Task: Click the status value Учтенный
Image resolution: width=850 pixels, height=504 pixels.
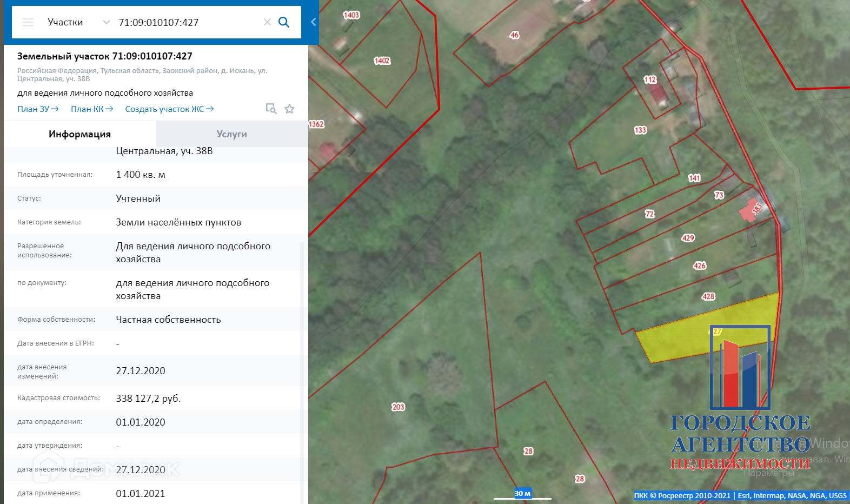Action: click(x=138, y=198)
